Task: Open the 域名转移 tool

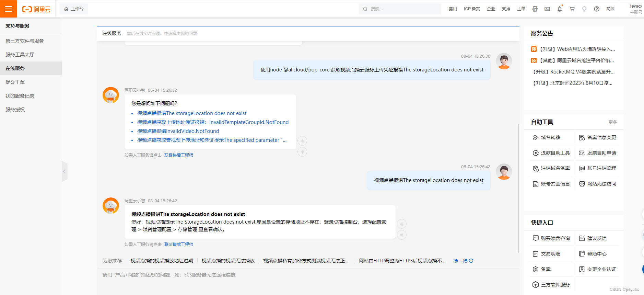Action: 547,137
